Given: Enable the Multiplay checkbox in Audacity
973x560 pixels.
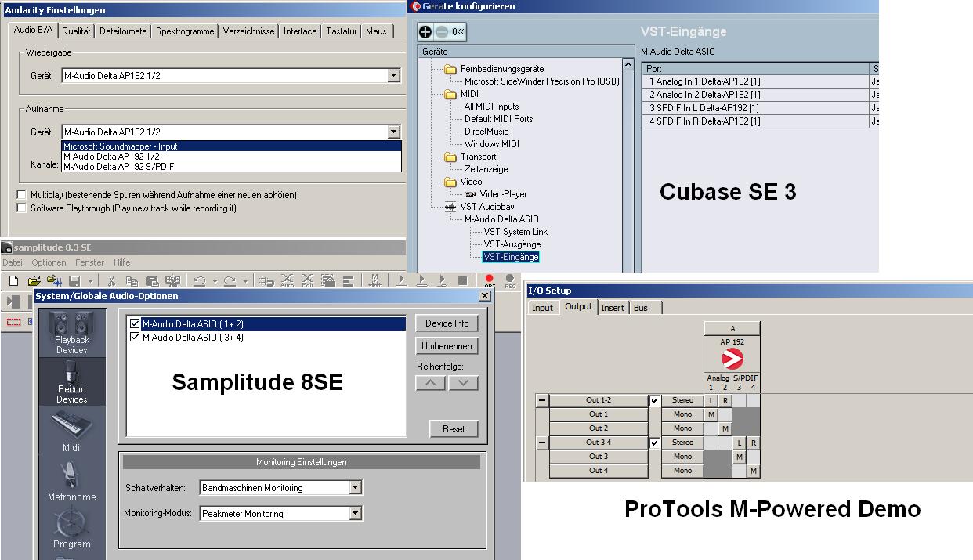Looking at the screenshot, I should click(x=22, y=194).
